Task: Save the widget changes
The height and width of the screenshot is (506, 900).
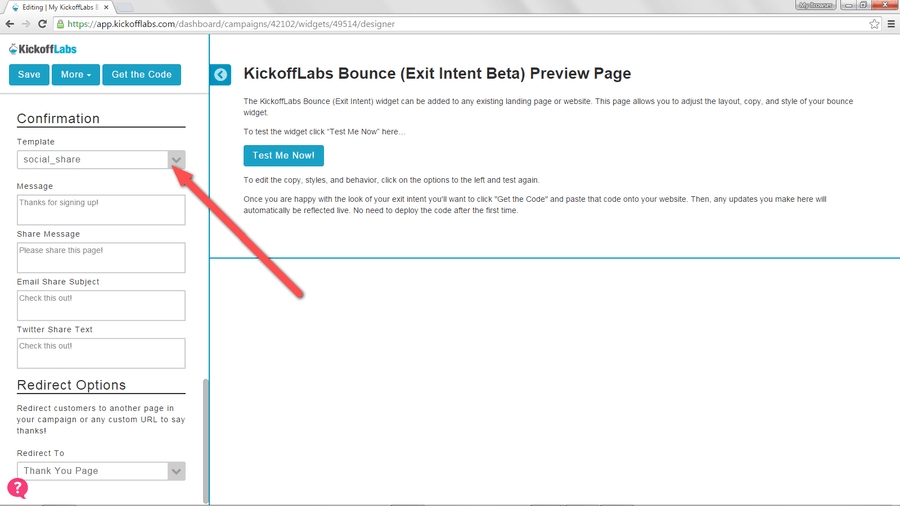Action: point(29,75)
